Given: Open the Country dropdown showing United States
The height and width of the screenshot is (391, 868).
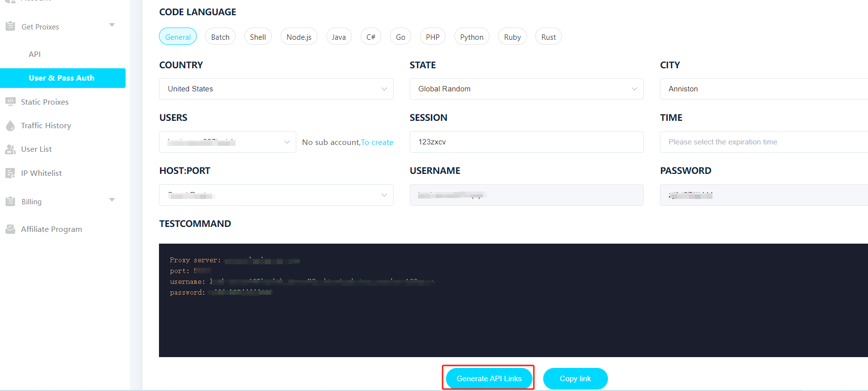Looking at the screenshot, I should coord(276,89).
